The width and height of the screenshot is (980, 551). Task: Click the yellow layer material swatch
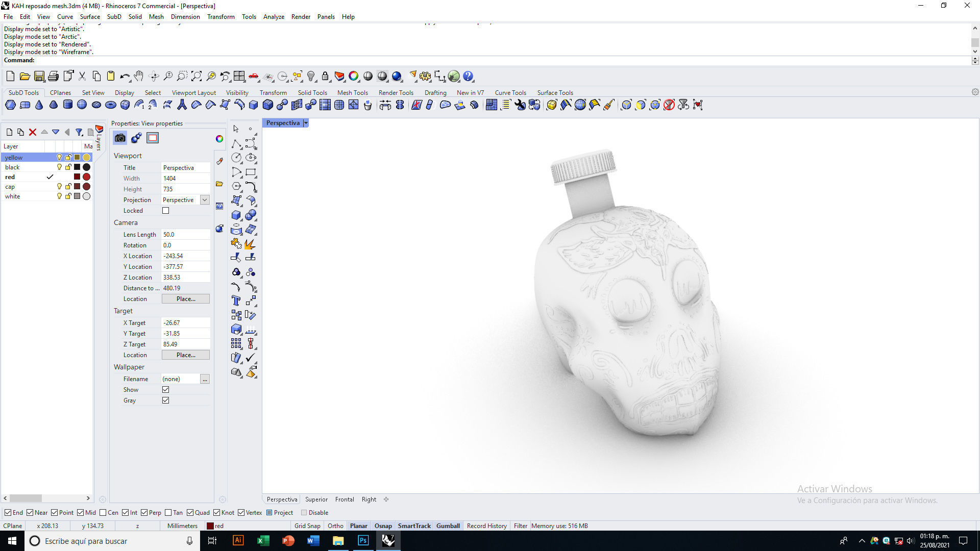tap(87, 158)
